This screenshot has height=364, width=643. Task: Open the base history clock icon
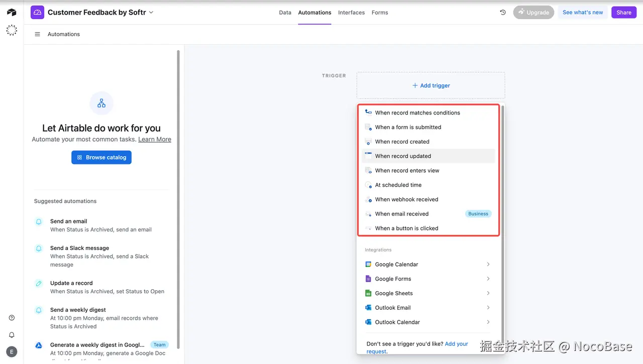(503, 13)
